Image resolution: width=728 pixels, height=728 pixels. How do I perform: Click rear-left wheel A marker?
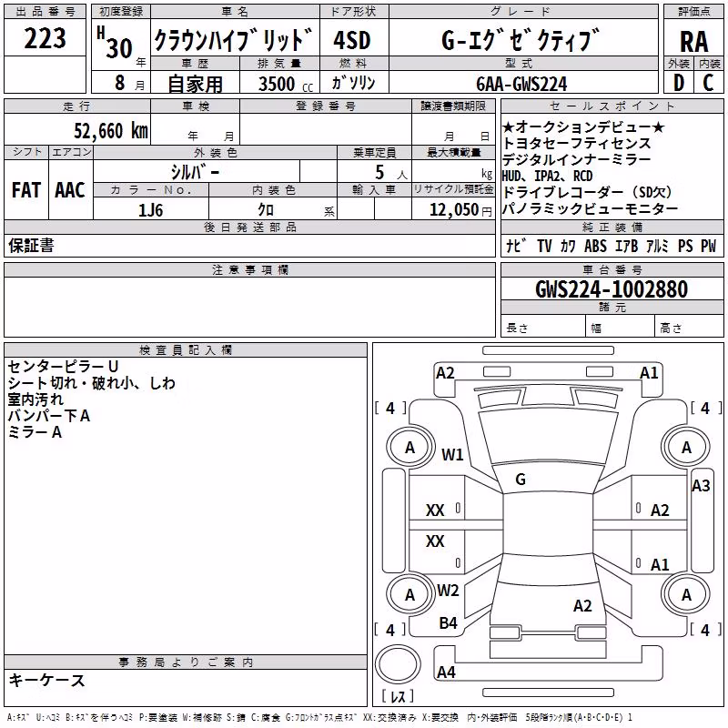coord(409,595)
